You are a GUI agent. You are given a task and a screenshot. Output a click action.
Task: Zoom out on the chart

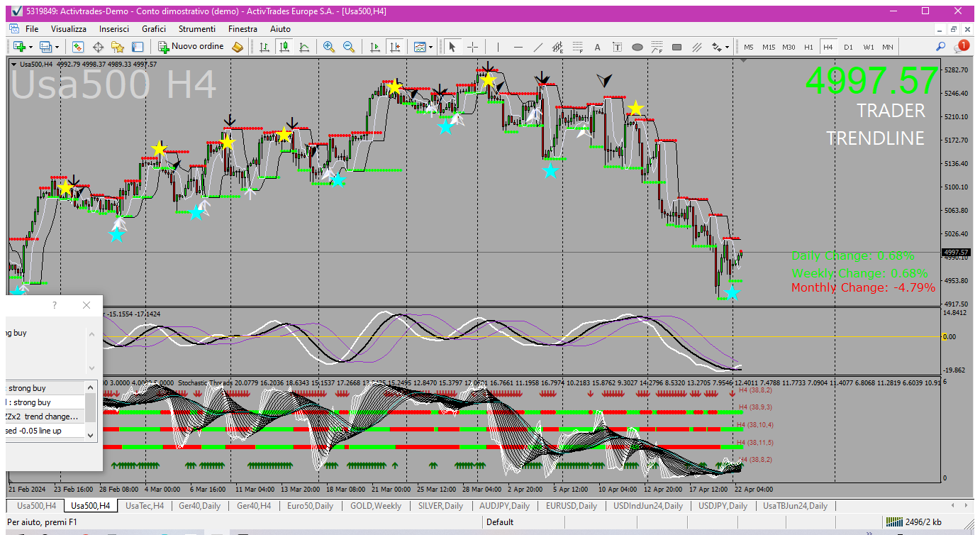[349, 47]
